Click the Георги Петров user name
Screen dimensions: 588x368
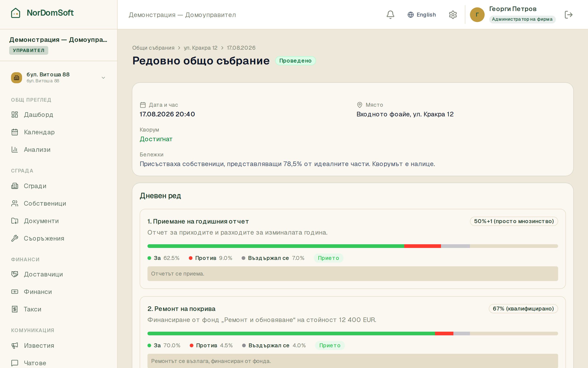point(513,9)
